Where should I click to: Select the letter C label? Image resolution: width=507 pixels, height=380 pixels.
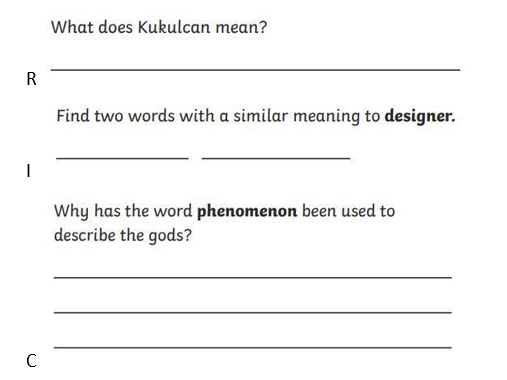tap(31, 361)
